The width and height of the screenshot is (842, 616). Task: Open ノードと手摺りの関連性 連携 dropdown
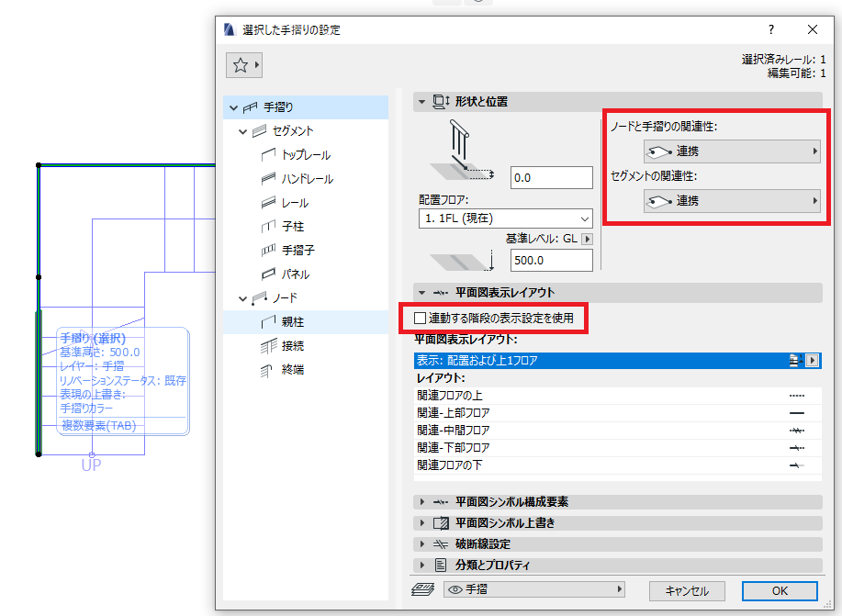click(732, 151)
